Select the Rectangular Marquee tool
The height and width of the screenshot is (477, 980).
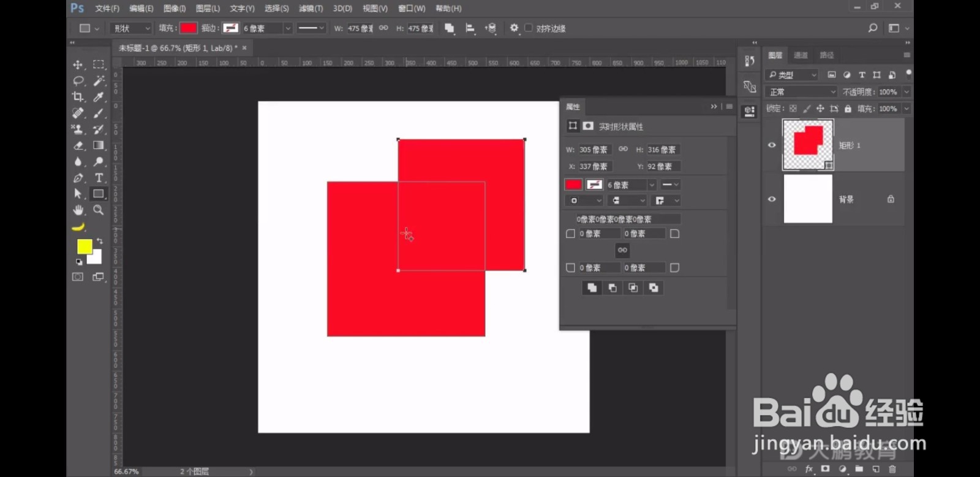[x=98, y=64]
